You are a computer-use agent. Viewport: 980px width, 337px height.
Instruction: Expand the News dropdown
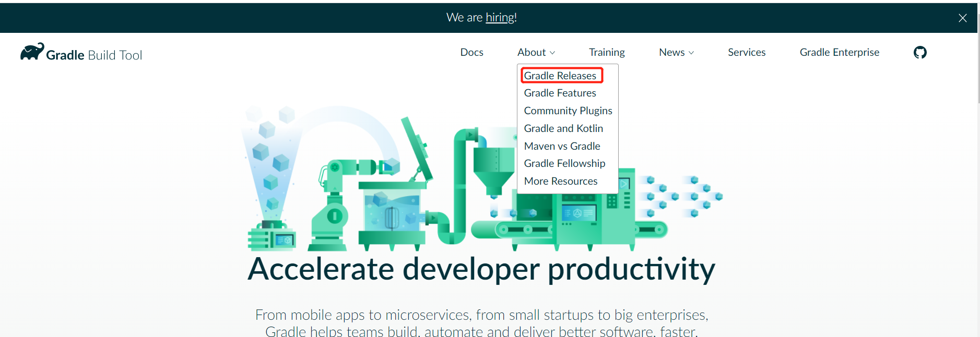(676, 52)
